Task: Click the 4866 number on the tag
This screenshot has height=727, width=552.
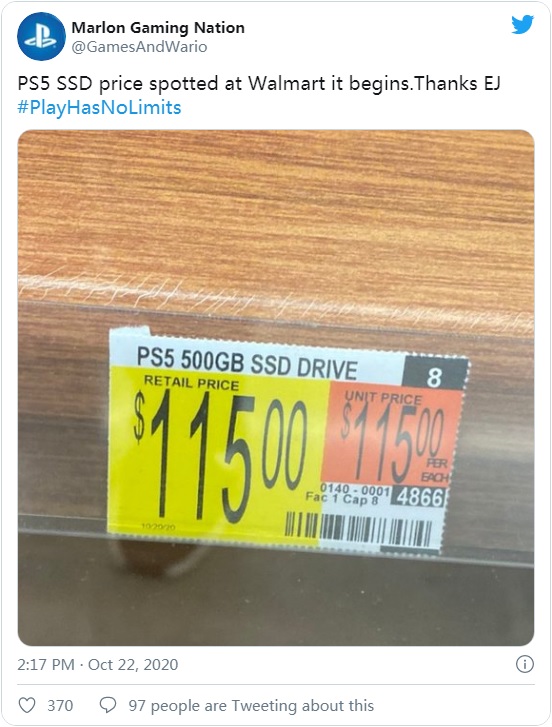Action: click(x=417, y=498)
